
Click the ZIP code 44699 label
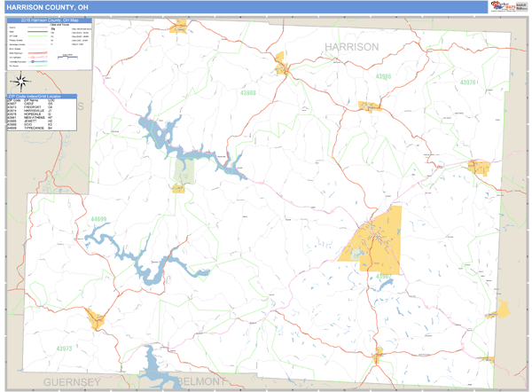click(x=98, y=218)
